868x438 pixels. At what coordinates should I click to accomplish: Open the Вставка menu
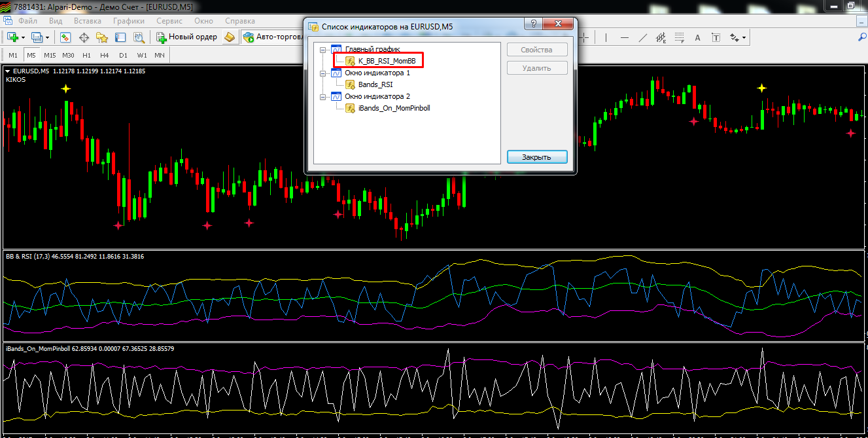click(88, 20)
